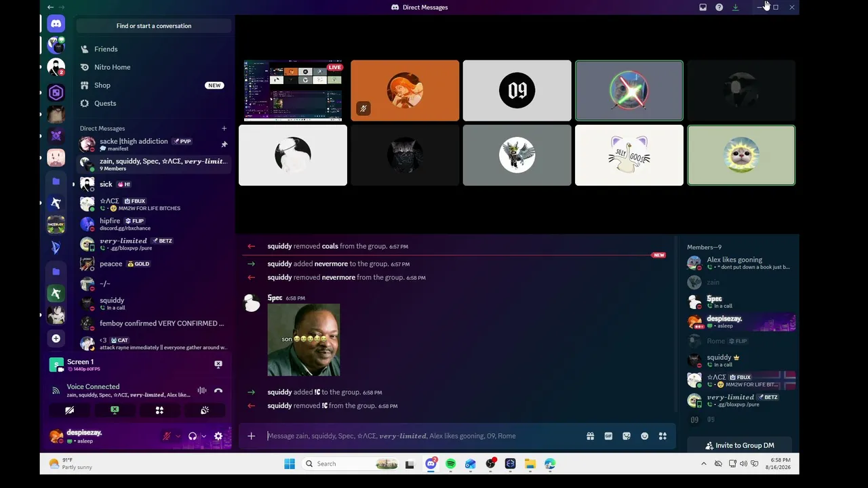Toggle microphone mute in user panel
This screenshot has height=488, width=868.
tap(167, 436)
